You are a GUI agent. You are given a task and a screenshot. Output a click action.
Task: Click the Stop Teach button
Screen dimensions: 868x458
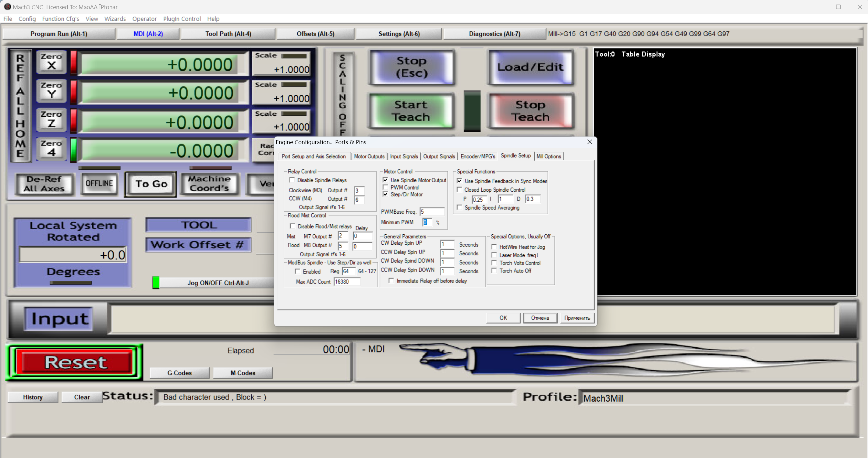[x=530, y=111]
